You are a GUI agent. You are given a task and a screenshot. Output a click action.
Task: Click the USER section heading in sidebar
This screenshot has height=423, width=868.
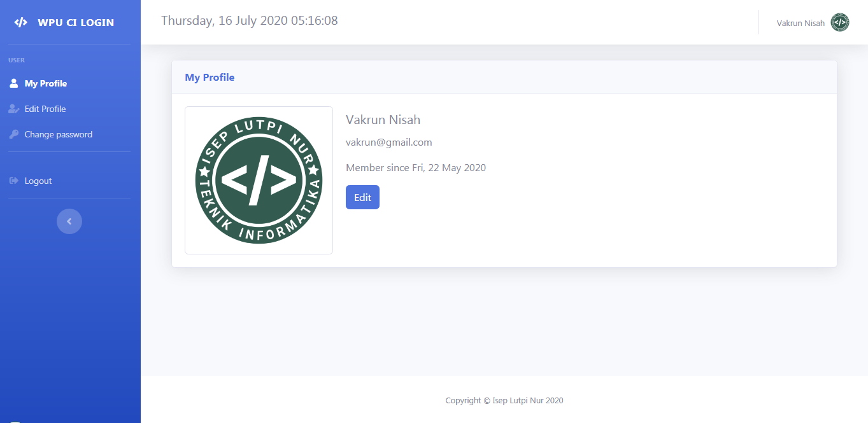click(17, 60)
